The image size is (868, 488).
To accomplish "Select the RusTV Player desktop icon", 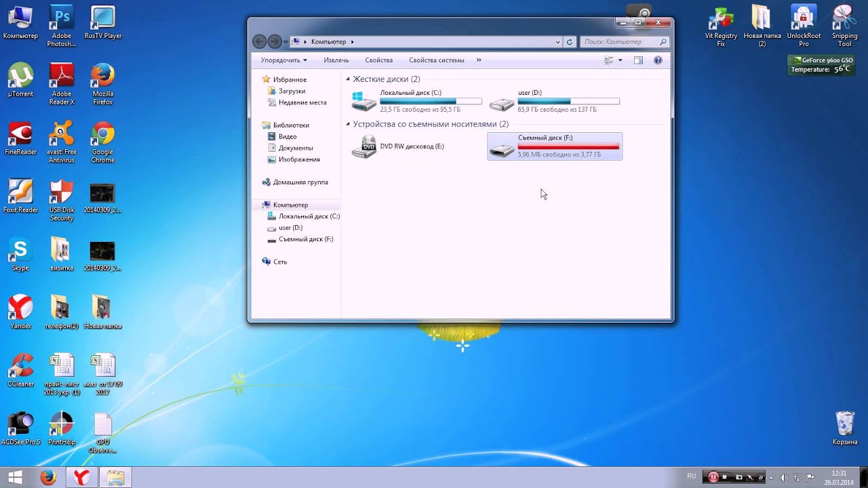I will 103,22.
